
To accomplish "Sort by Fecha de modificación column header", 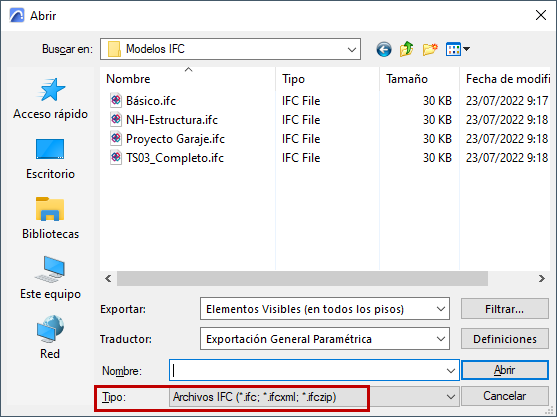I will [x=505, y=79].
